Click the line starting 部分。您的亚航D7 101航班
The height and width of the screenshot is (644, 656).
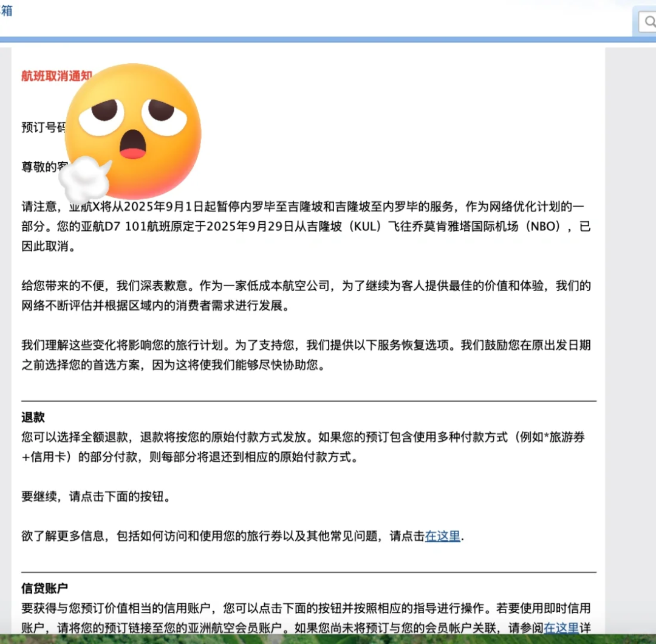[x=306, y=227]
